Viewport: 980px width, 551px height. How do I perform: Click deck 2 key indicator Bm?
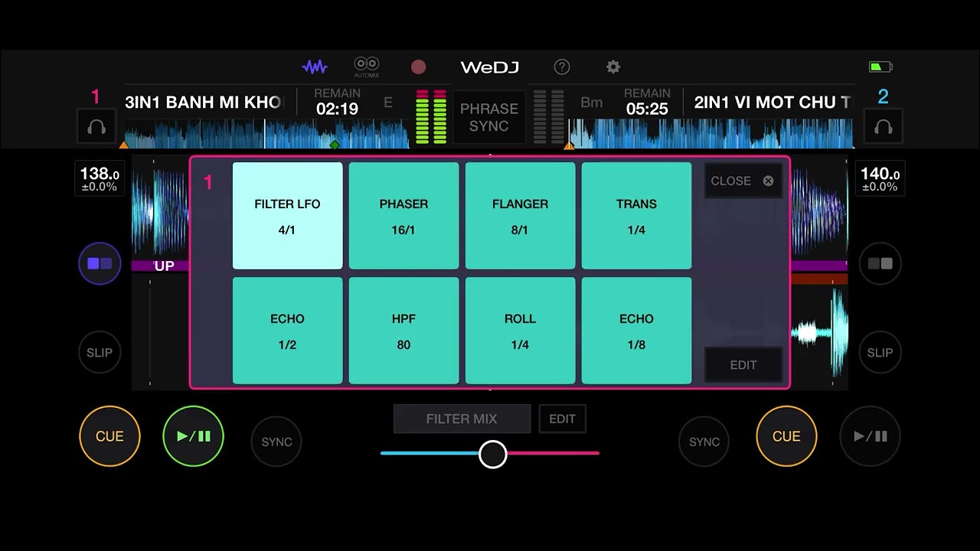pyautogui.click(x=591, y=103)
